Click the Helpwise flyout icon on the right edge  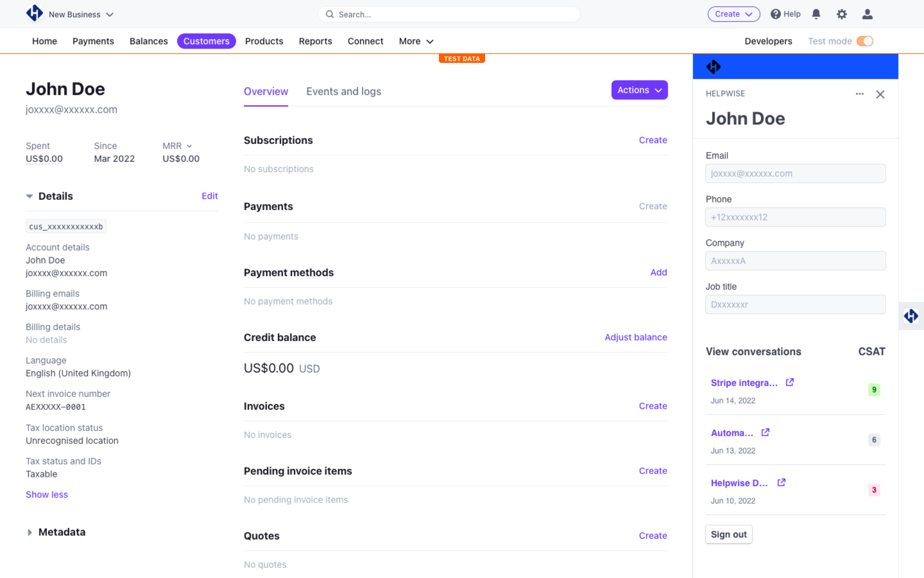point(911,316)
